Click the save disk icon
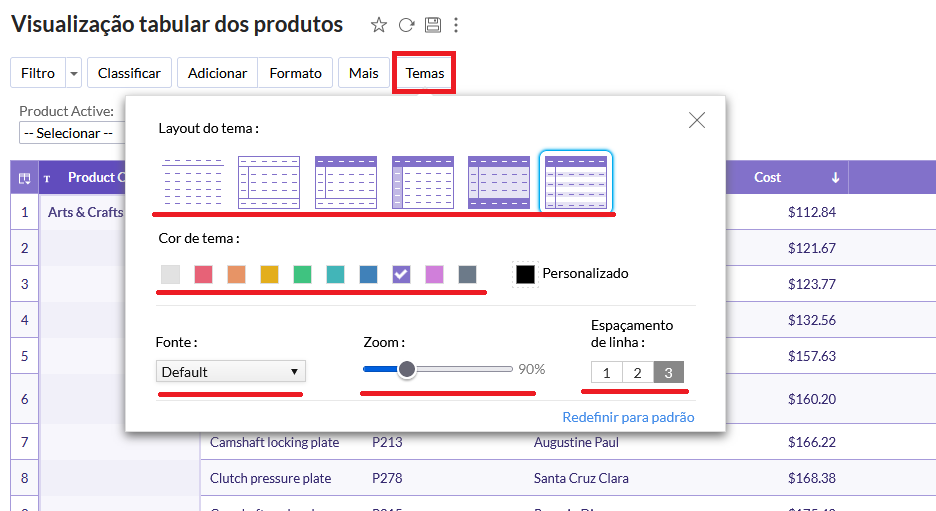Viewport: 936px width, 511px height. click(433, 25)
